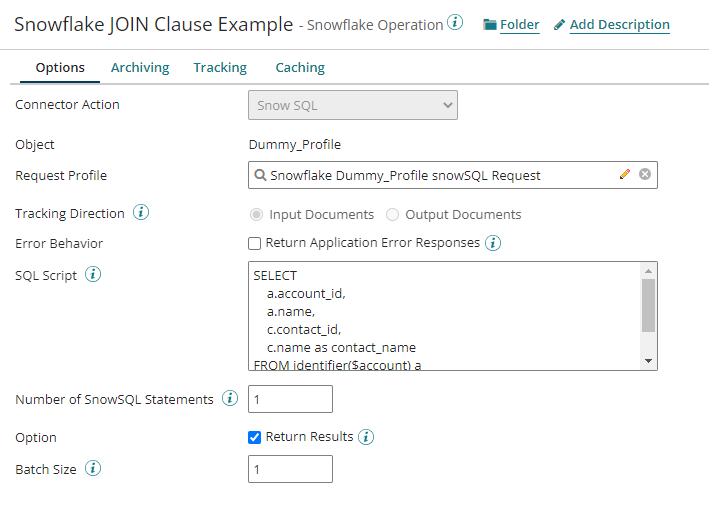
Task: Click the Dummy_Profile object value
Action: [295, 145]
